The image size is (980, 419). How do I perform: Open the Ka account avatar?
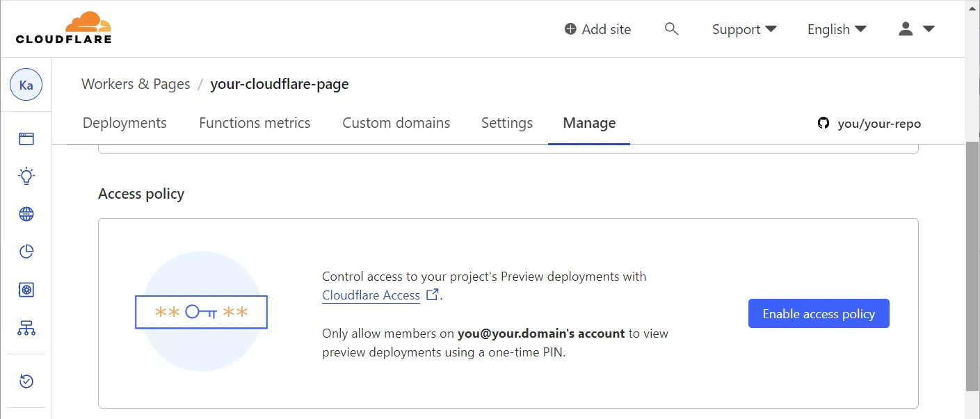26,85
